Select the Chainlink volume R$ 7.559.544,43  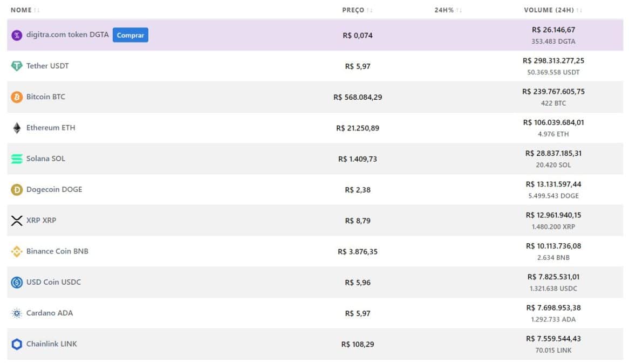pos(553,338)
